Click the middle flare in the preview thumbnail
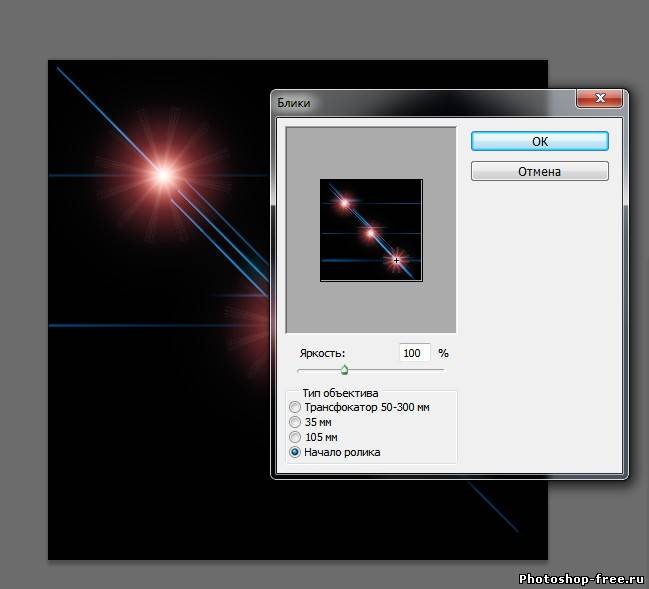The width and height of the screenshot is (649, 589). pos(370,233)
